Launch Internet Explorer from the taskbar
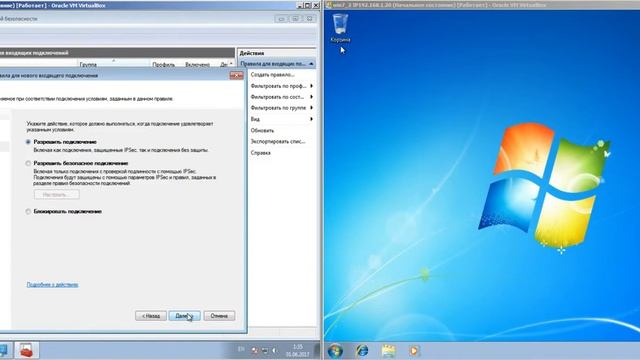This screenshot has width=640, height=360. click(x=362, y=351)
